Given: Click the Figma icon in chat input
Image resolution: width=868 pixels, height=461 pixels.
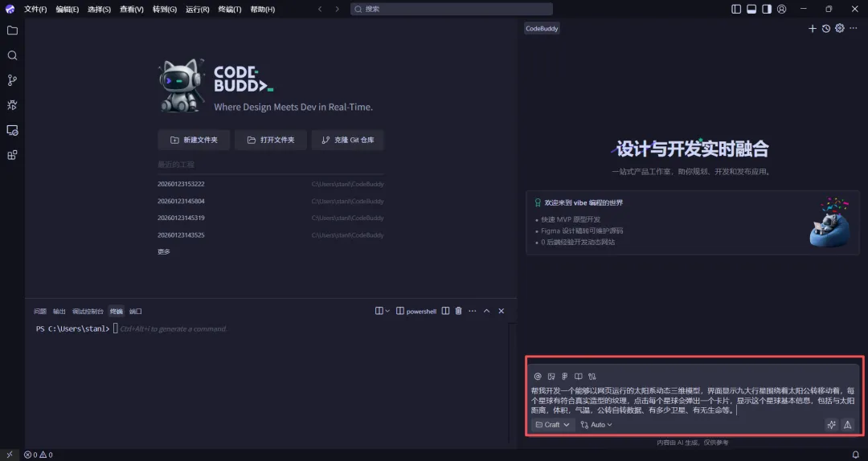Looking at the screenshot, I should pos(565,377).
